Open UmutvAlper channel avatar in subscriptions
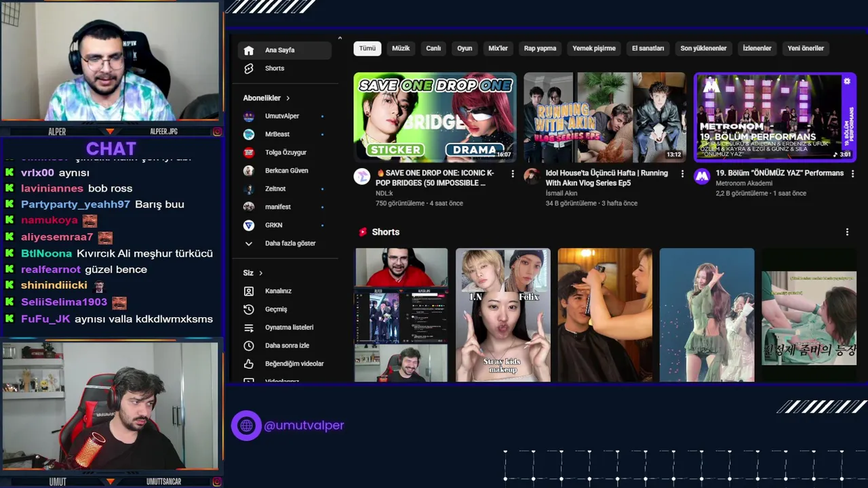 pos(249,116)
